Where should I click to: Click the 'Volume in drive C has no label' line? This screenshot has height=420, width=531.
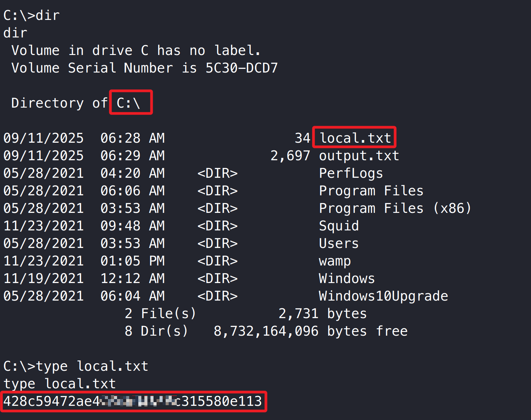[136, 50]
